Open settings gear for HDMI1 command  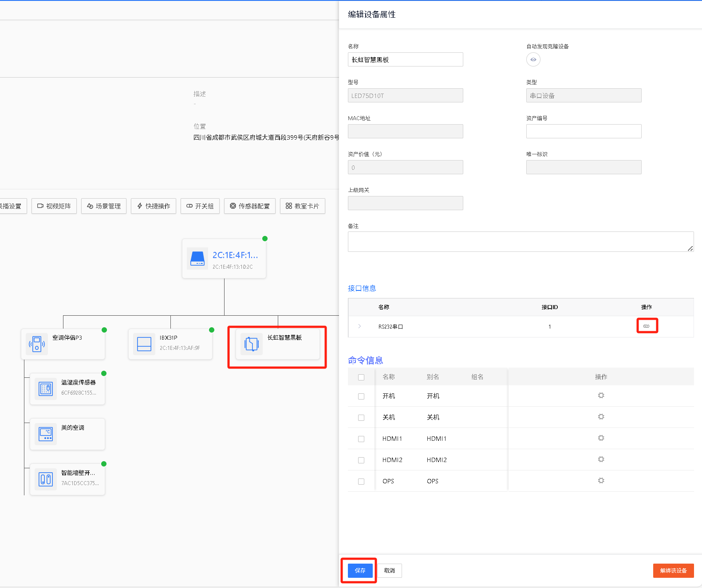click(601, 438)
